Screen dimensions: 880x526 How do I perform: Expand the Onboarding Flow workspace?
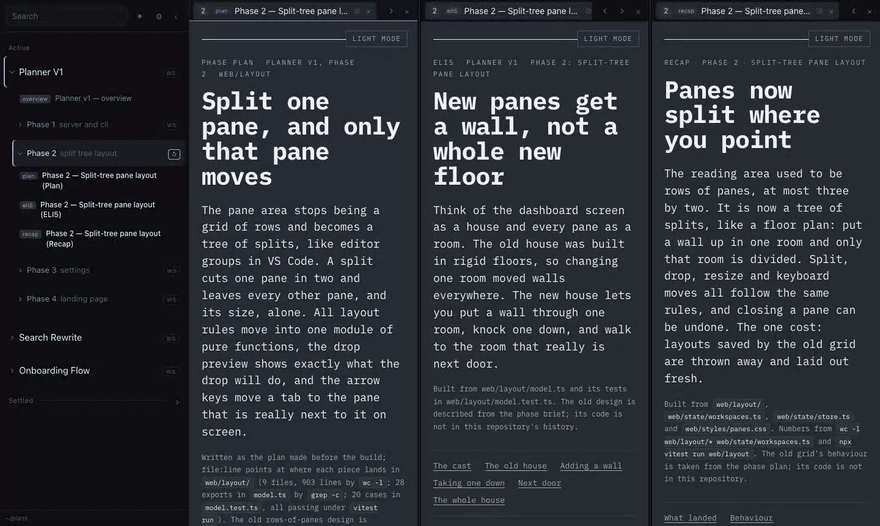pos(12,371)
